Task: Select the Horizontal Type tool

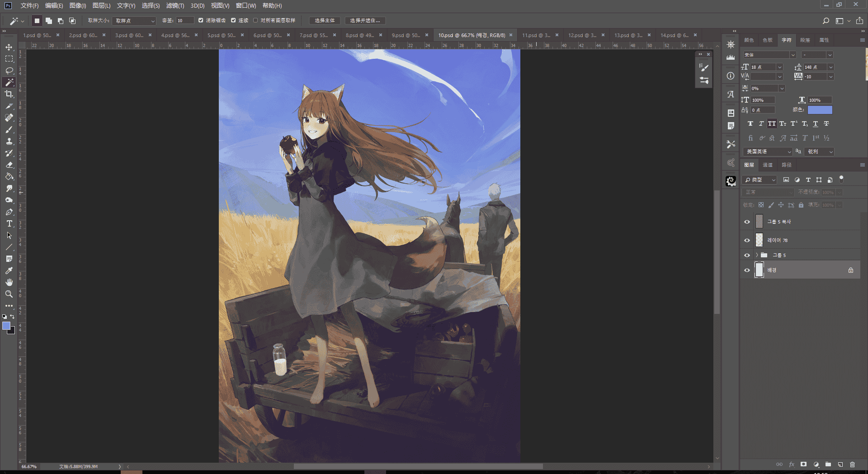Action: (9, 223)
